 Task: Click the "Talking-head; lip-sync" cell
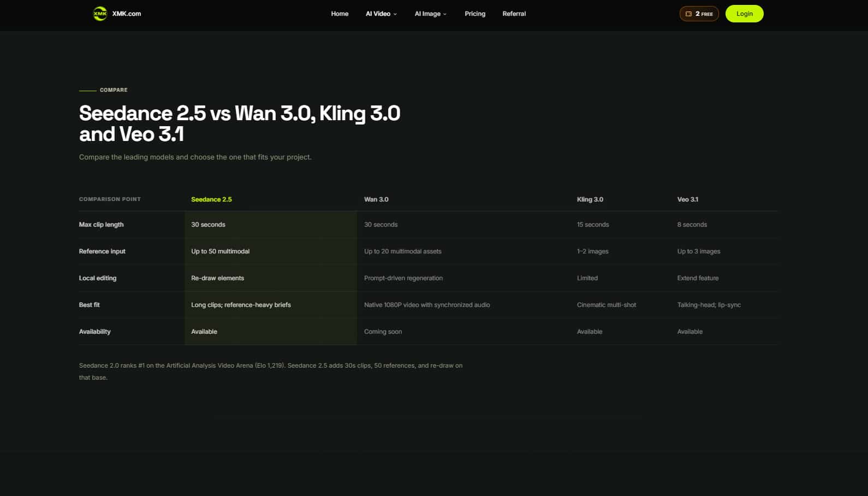pyautogui.click(x=709, y=305)
